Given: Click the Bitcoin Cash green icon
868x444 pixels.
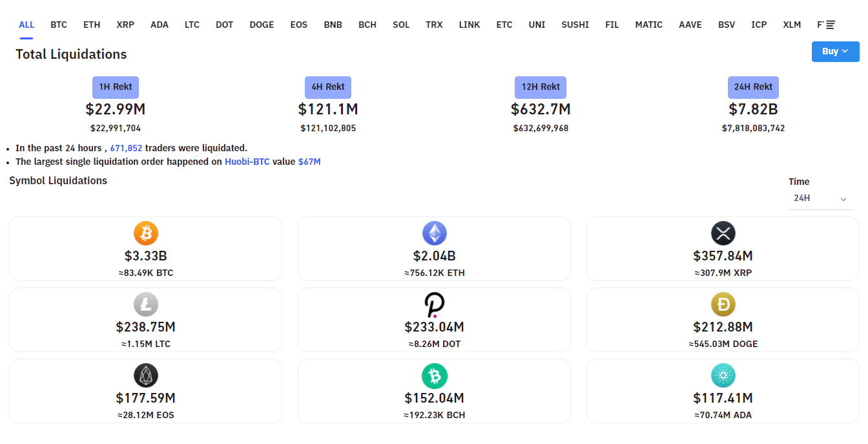Looking at the screenshot, I should coord(434,375).
